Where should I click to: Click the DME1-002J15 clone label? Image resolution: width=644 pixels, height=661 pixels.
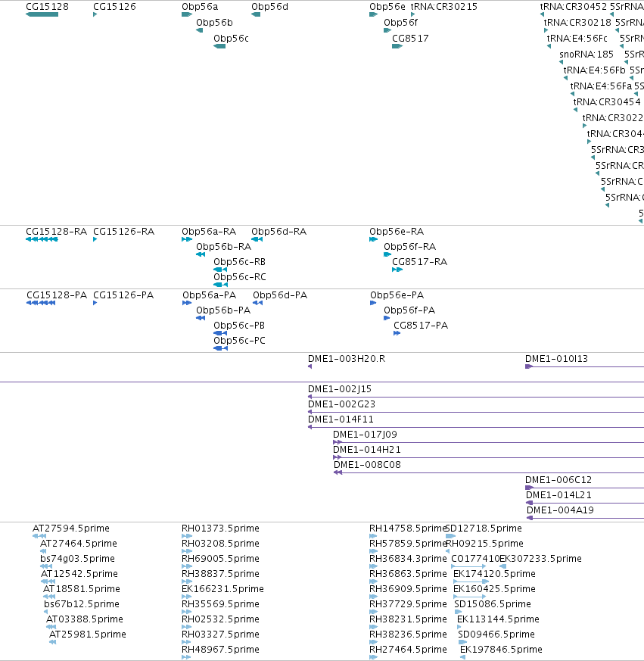tap(339, 389)
